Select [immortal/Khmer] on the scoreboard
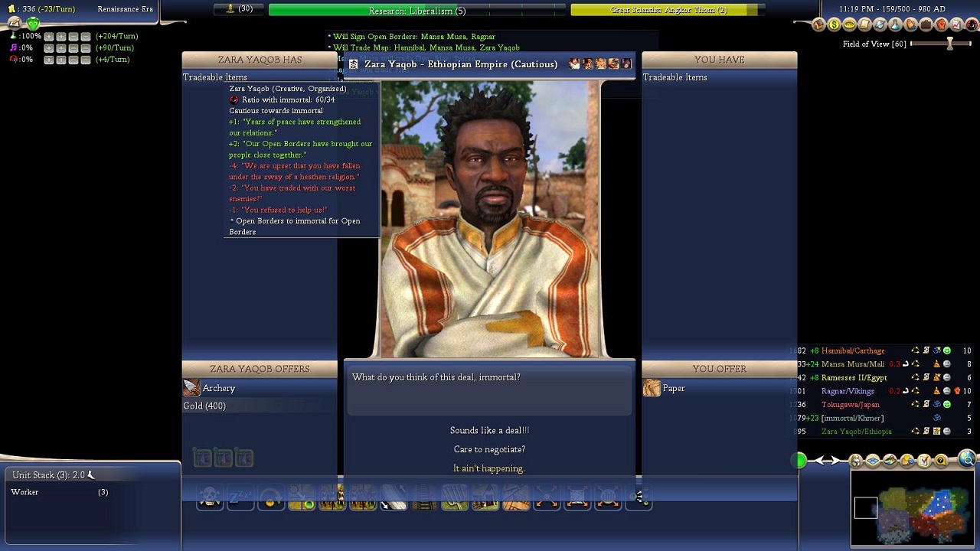This screenshot has width=980, height=551. point(852,418)
